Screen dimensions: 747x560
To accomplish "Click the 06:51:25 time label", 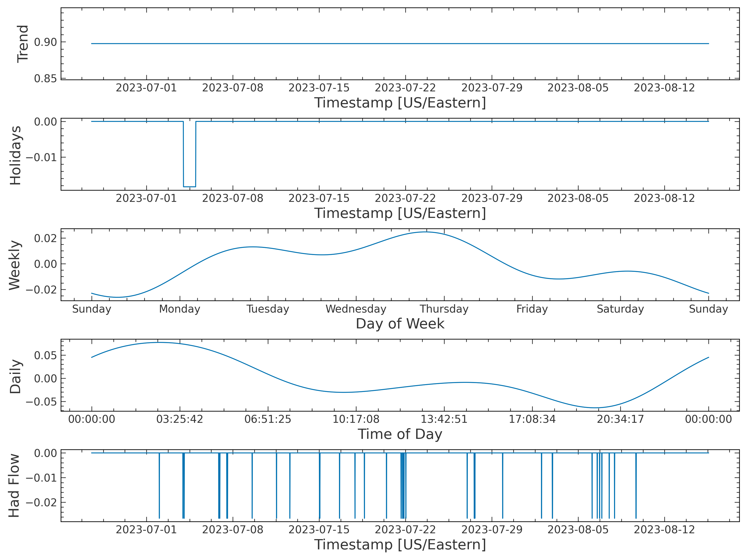I will click(x=268, y=419).
